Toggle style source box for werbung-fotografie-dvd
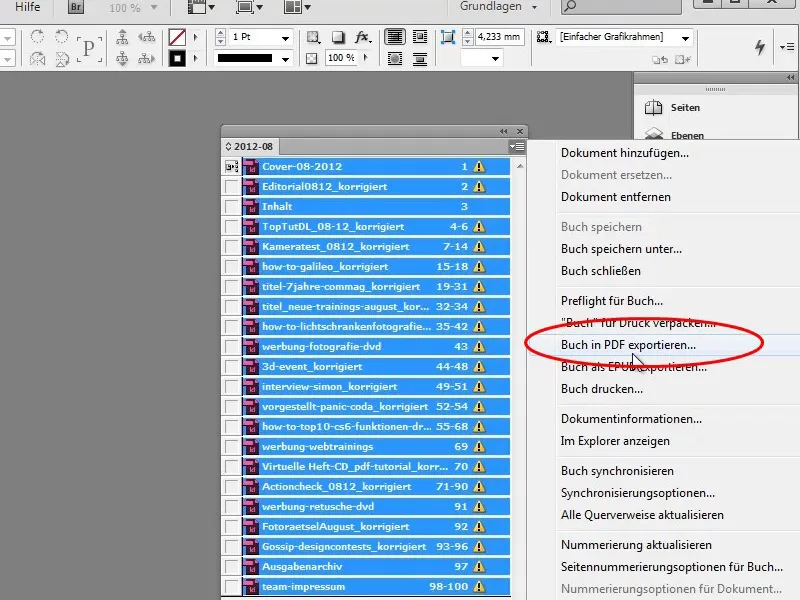Screen dimensions: 800x600 (x=232, y=347)
